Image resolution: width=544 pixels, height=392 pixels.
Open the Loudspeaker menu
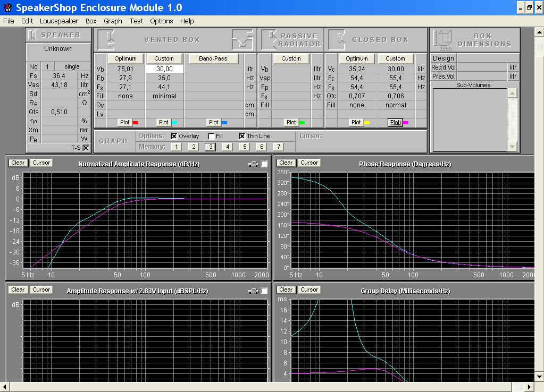point(58,21)
